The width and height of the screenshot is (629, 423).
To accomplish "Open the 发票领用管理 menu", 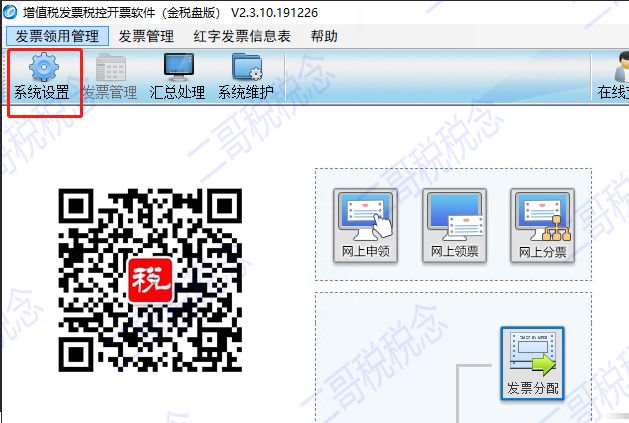I will pos(57,37).
